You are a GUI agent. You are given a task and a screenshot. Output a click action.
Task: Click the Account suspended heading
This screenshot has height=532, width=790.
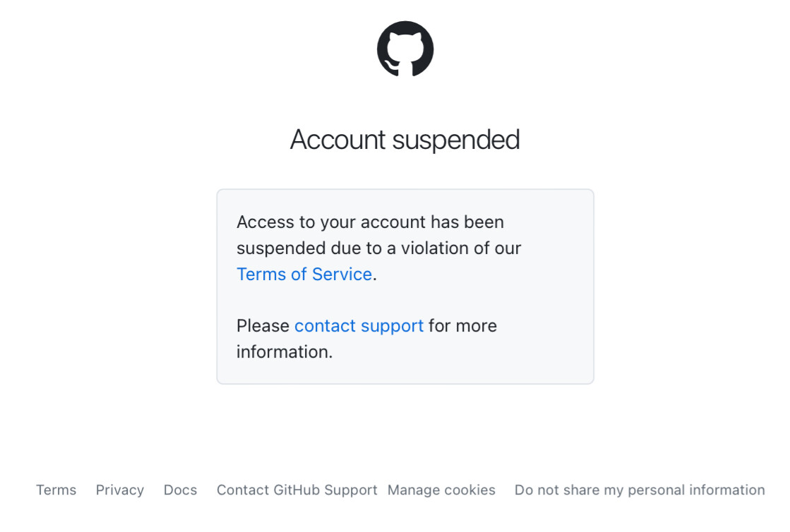[405, 140]
